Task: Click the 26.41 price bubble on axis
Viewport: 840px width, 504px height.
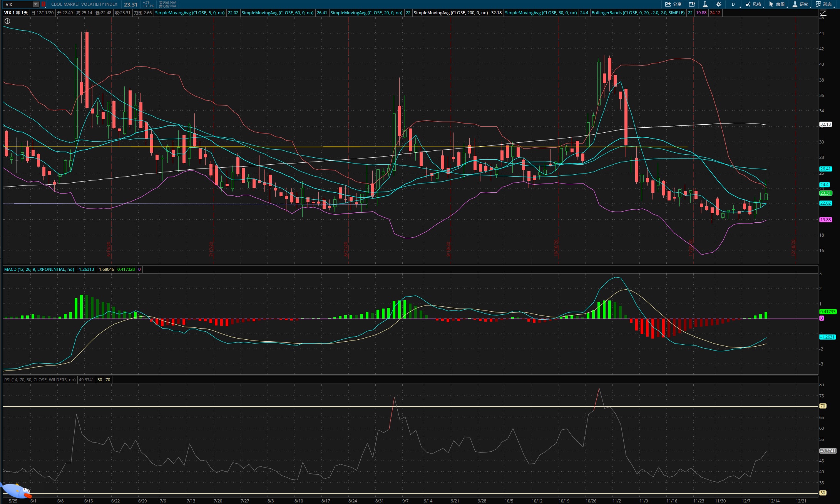Action: click(825, 169)
